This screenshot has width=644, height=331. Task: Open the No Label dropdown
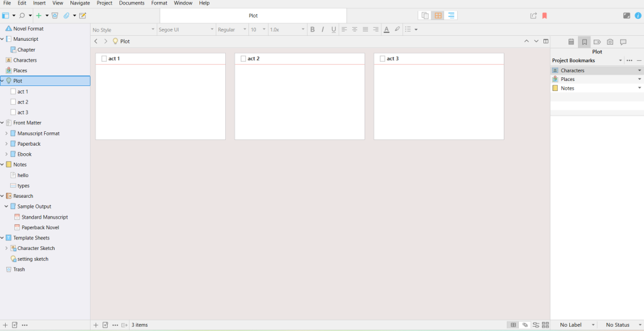577,325
